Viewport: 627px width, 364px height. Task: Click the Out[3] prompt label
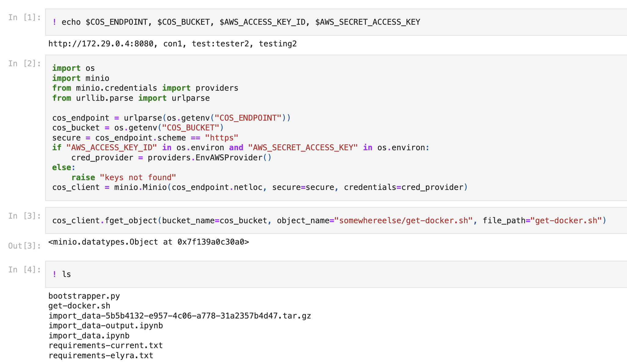click(24, 246)
